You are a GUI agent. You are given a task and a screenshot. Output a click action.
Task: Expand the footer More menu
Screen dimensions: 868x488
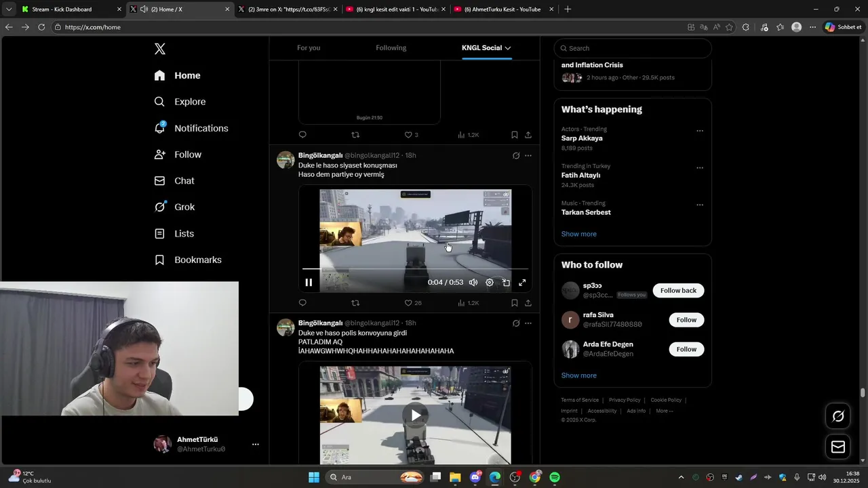click(x=665, y=411)
